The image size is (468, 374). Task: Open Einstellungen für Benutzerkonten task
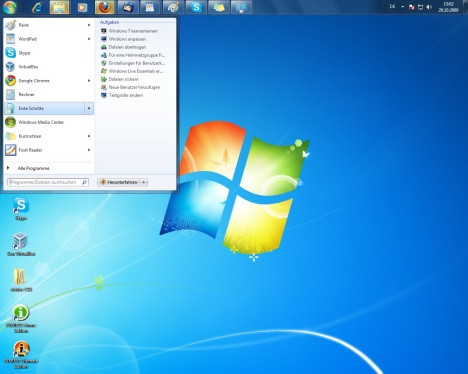pos(133,63)
